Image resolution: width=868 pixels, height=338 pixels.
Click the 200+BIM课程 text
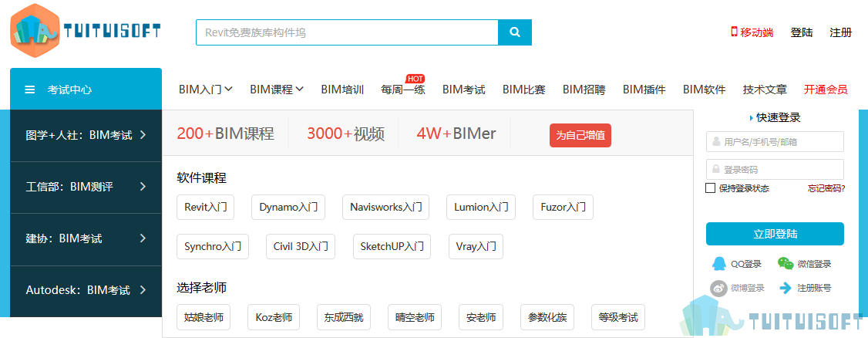point(225,134)
